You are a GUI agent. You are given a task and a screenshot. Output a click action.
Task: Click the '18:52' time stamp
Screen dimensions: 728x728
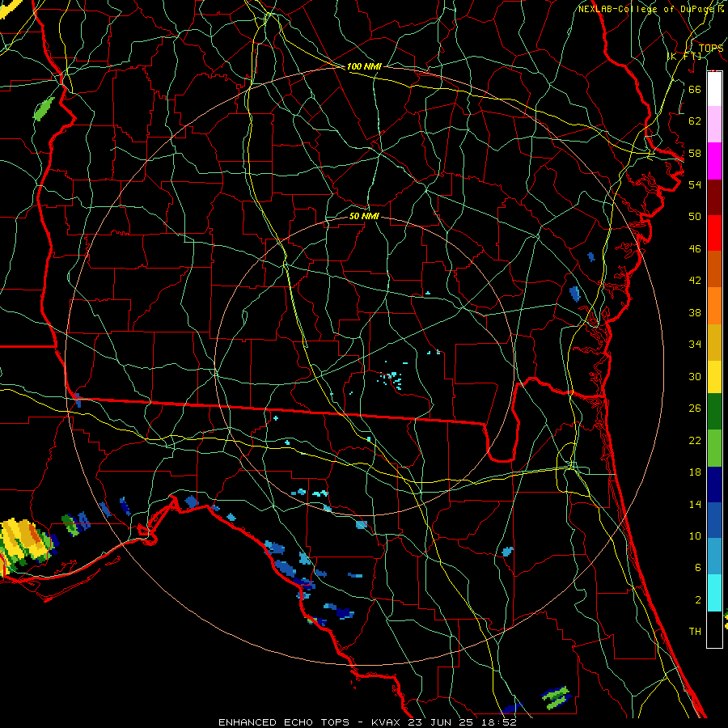499,722
